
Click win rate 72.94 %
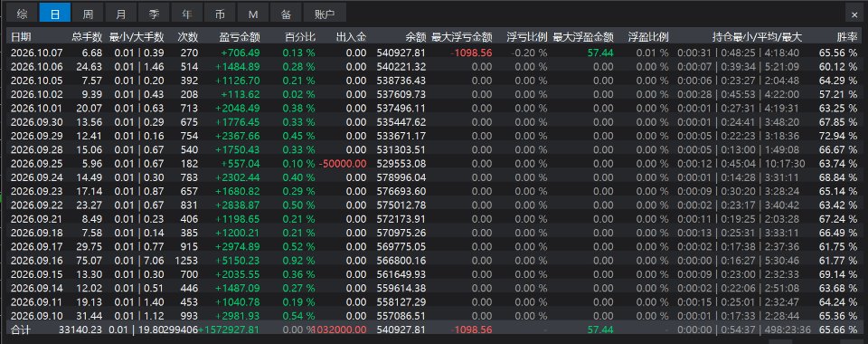838,136
